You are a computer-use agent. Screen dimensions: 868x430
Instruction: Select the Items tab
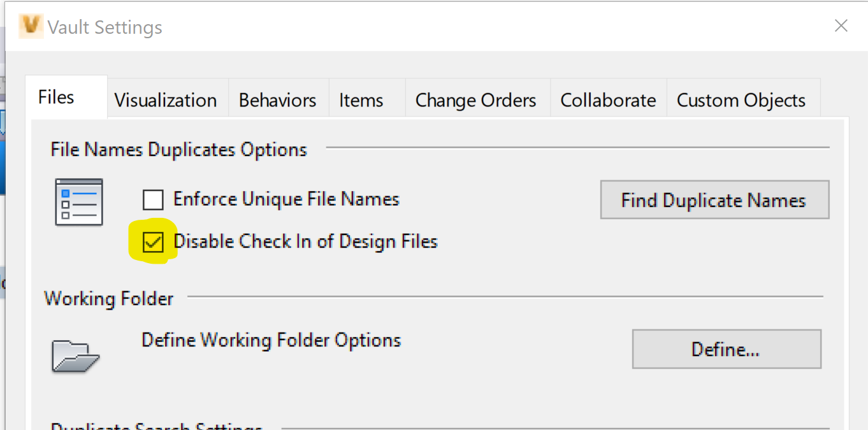360,99
